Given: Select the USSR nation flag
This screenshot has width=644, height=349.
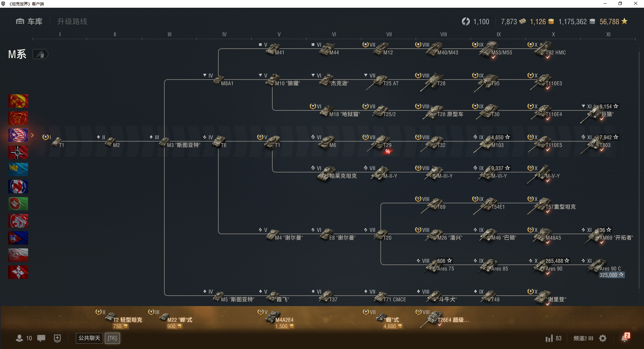Looking at the screenshot, I should (18, 118).
